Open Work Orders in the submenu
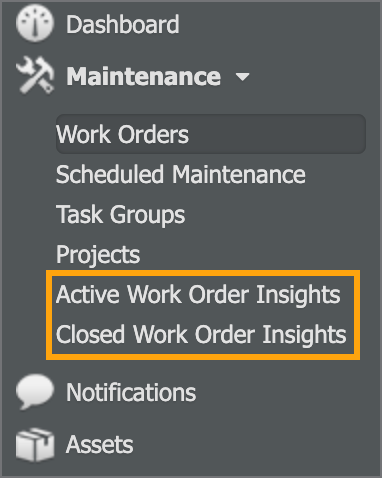382x478 pixels. click(x=122, y=134)
